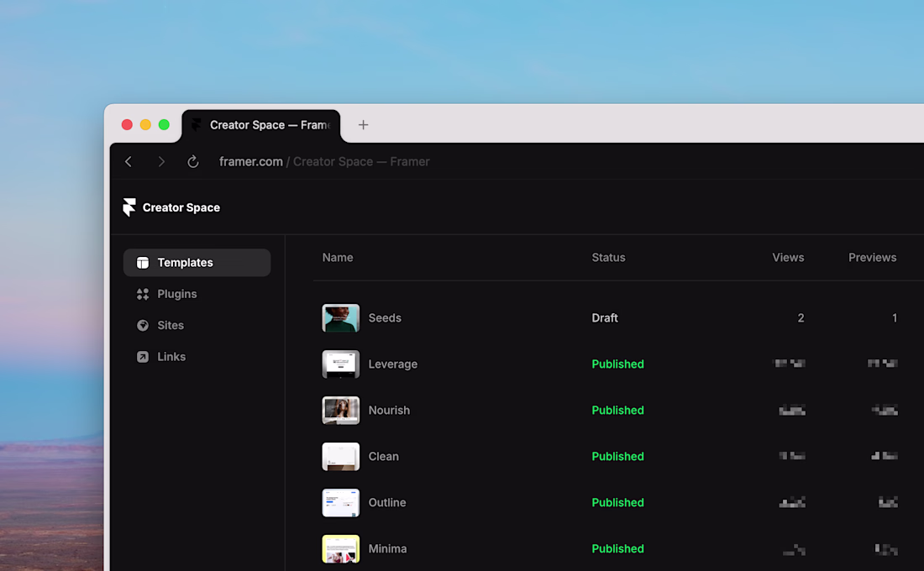Open the Links section in sidebar
924x571 pixels.
coord(171,357)
